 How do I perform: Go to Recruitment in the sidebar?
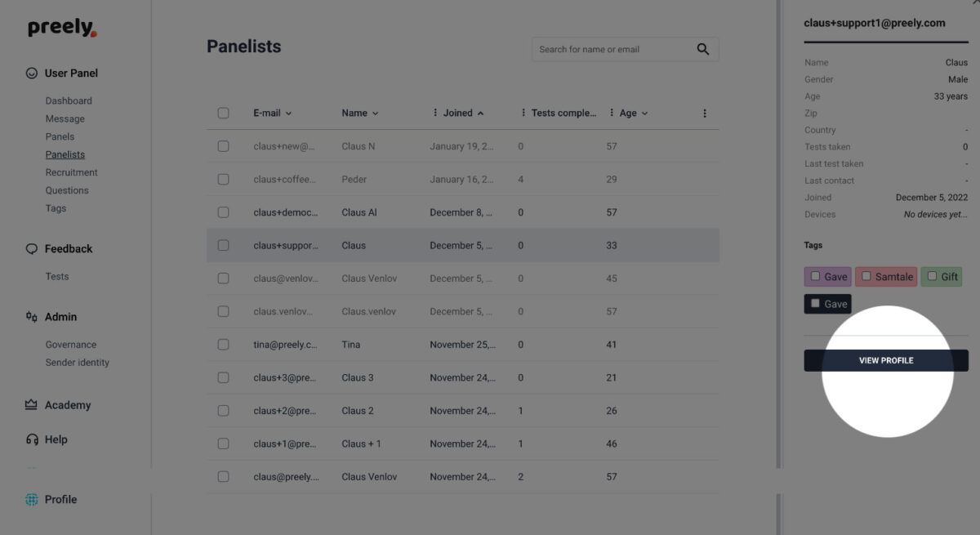coord(71,172)
